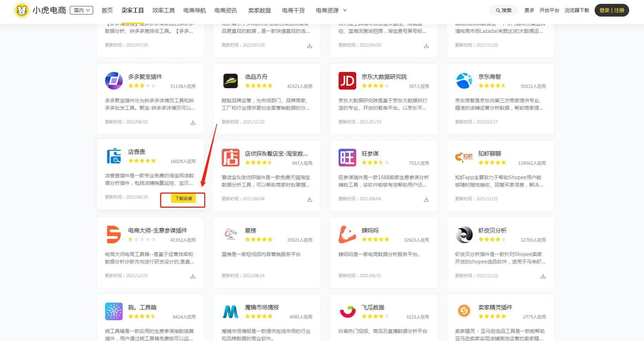644x341 pixels.
Task: Open the 虾皮贝分析 title
Action: coord(492,230)
